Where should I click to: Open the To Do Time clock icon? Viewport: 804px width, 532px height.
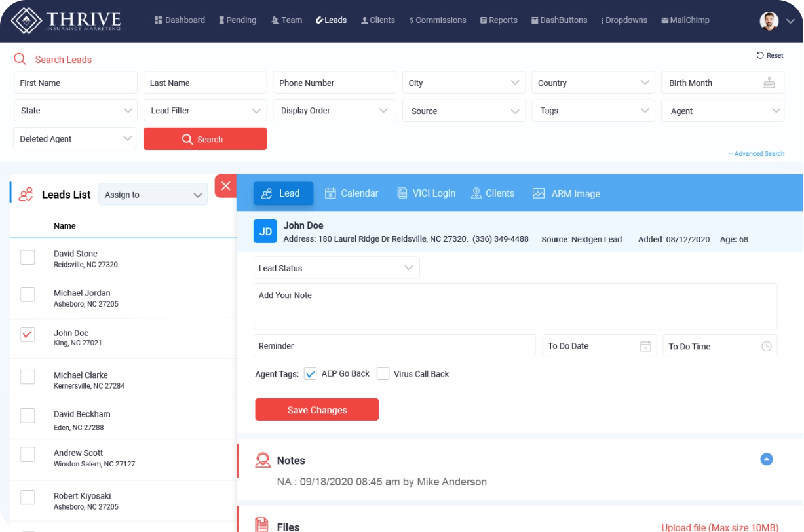point(766,347)
